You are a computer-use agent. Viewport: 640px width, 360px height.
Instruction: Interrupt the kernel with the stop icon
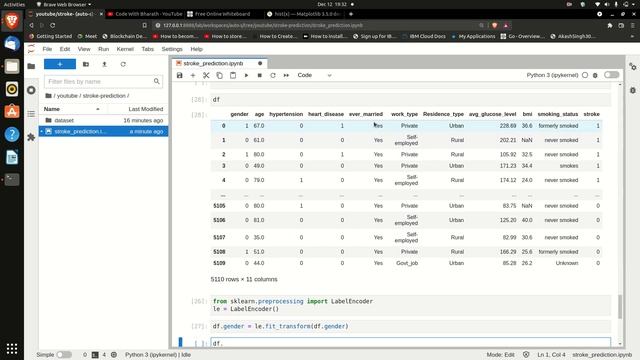260,75
